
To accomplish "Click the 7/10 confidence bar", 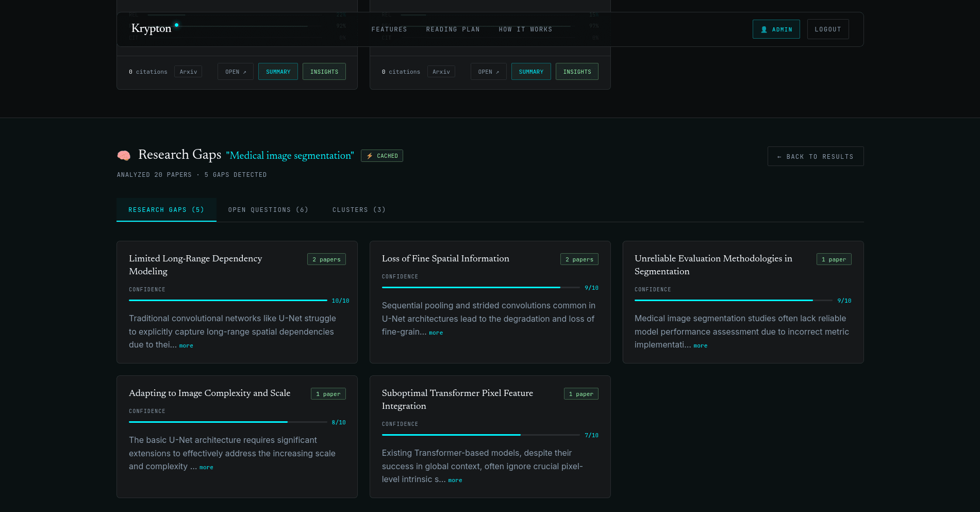I will click(x=480, y=435).
